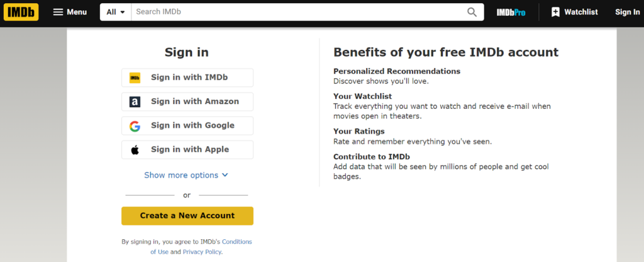Click the IMDb logo in header
The image size is (644, 262).
21,12
